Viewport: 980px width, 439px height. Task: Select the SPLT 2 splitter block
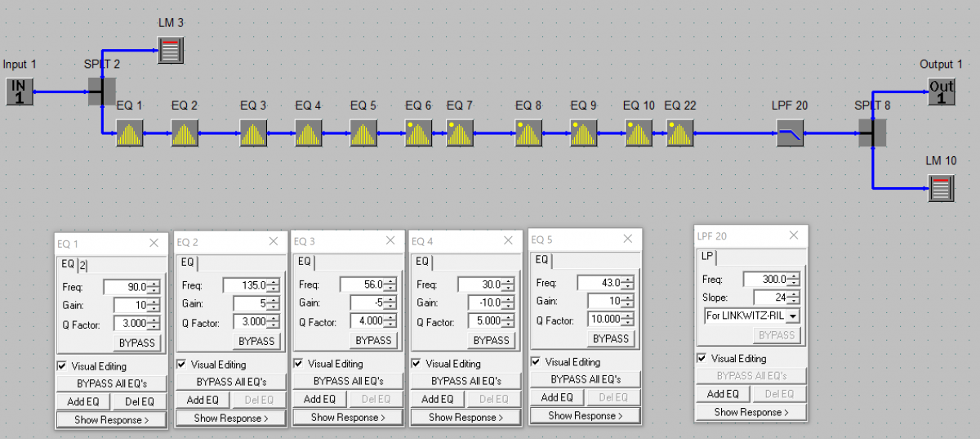102,92
